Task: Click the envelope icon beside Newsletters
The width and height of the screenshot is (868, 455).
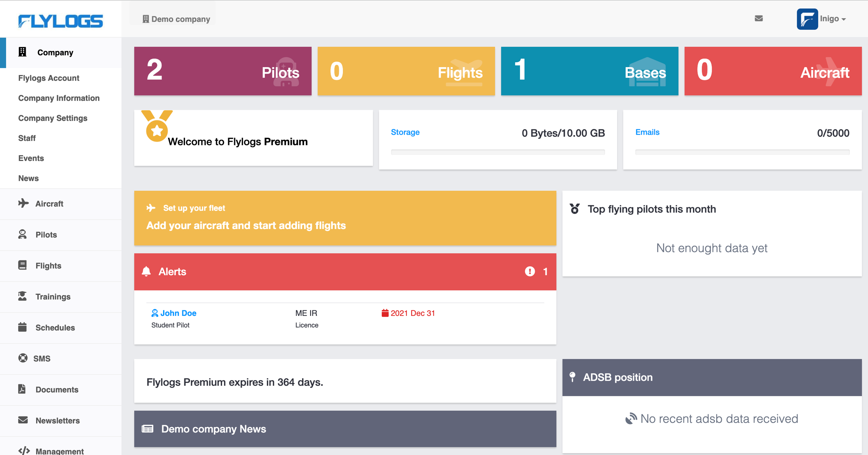Action: 23,420
